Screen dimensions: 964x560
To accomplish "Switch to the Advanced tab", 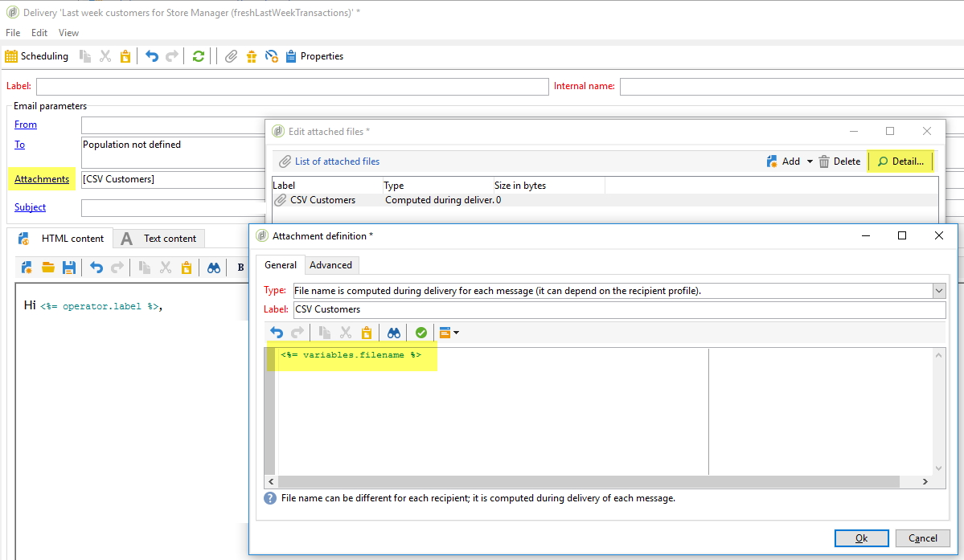I will tap(330, 265).
